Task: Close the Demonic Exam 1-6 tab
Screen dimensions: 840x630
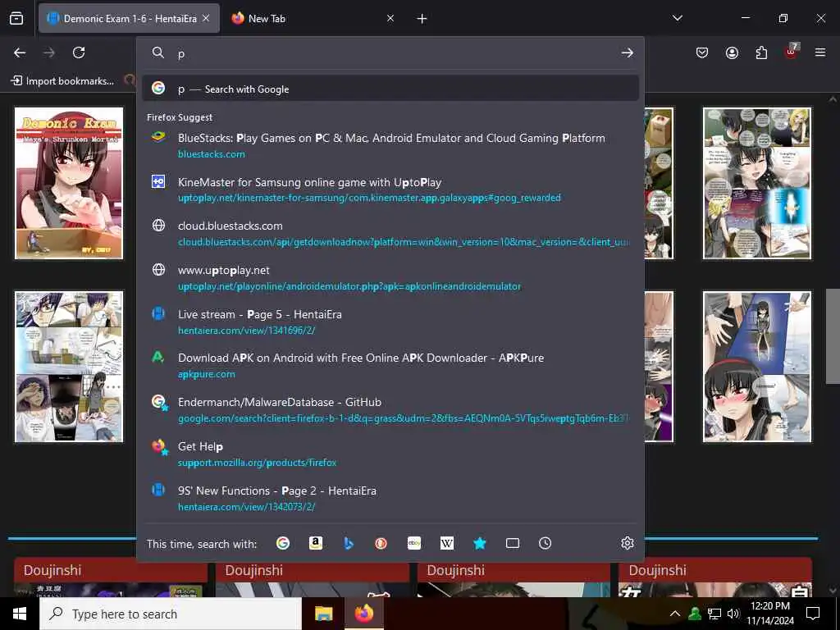Action: point(206,18)
